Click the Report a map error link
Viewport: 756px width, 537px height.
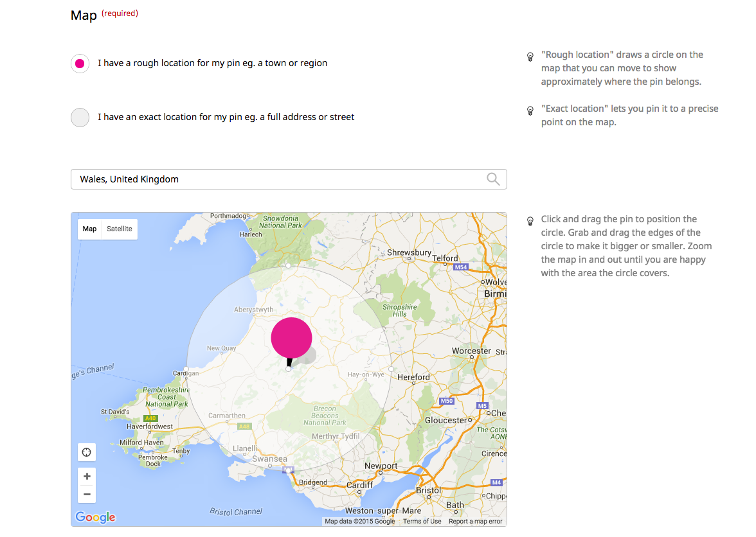(475, 521)
